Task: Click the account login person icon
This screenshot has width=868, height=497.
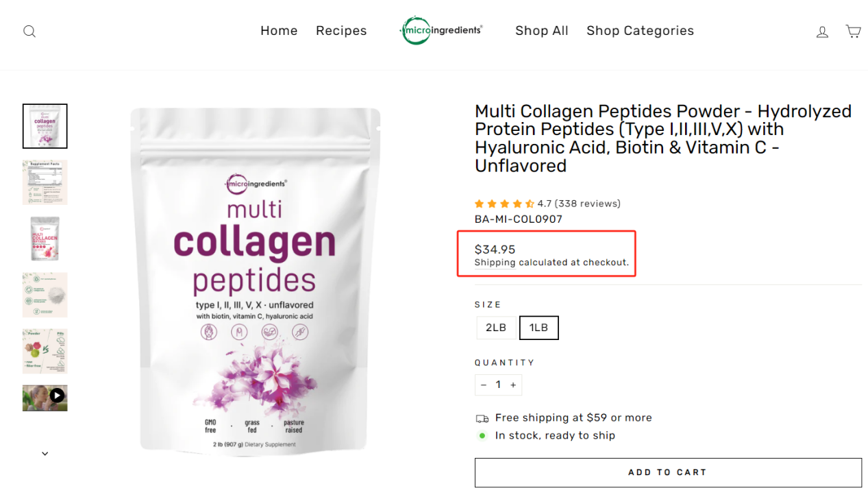Action: point(822,32)
